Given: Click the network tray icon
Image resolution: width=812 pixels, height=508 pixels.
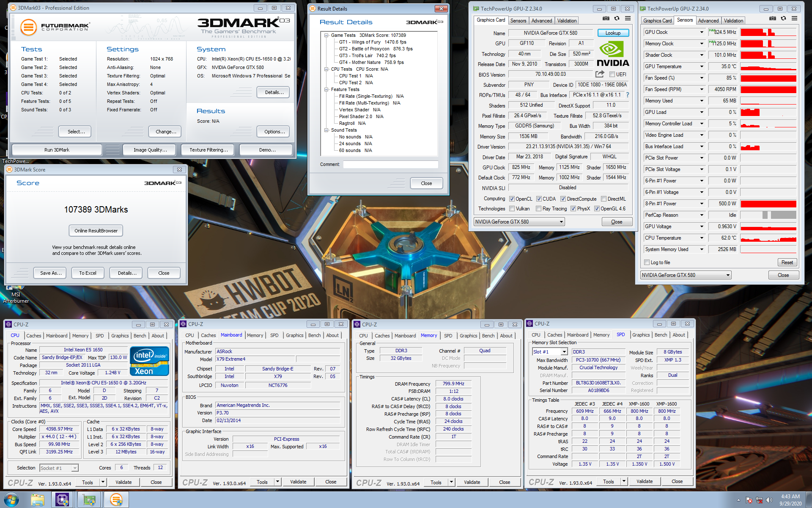Looking at the screenshot, I should pos(759,500).
